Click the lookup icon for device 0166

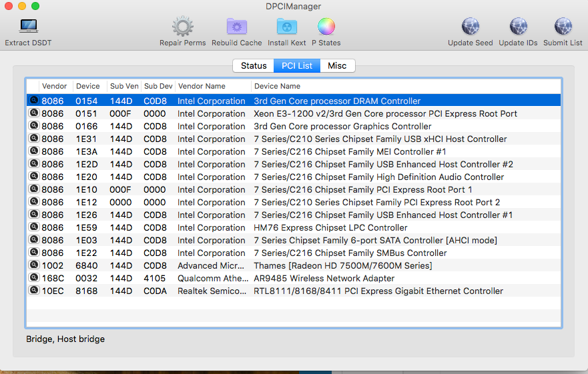(34, 125)
